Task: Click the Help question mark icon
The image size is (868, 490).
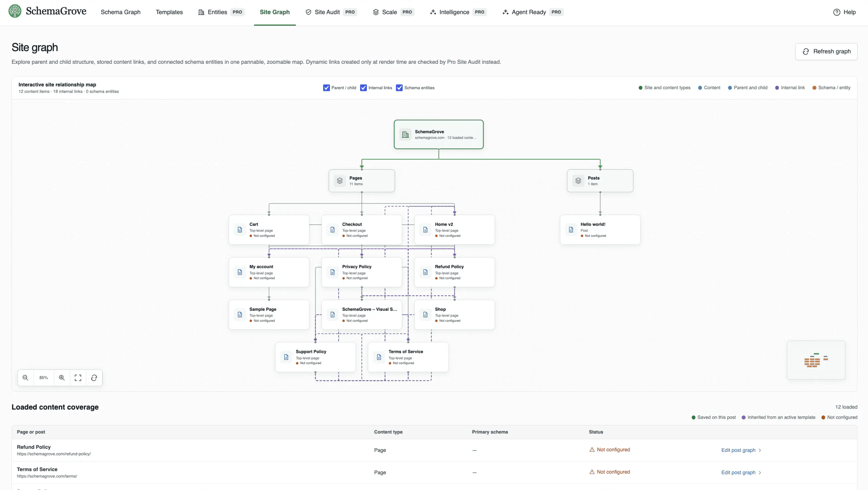Action: pos(837,12)
